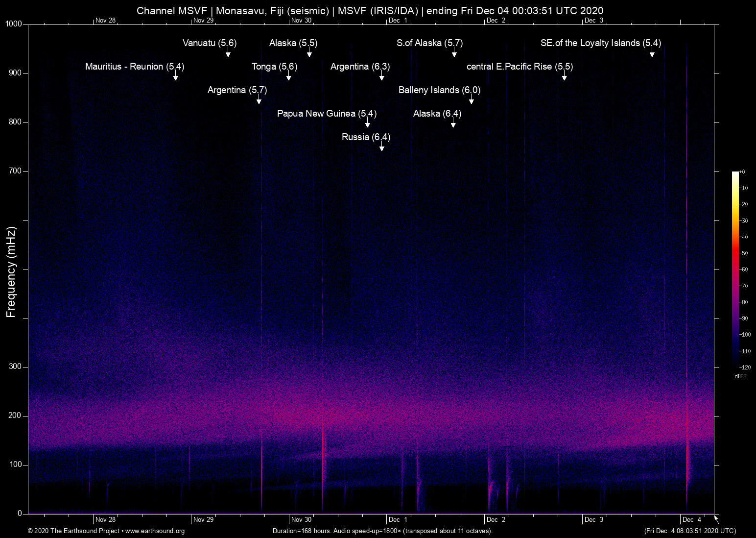Click the 0 frequency tick label
The width and height of the screenshot is (756, 538).
coord(20,514)
